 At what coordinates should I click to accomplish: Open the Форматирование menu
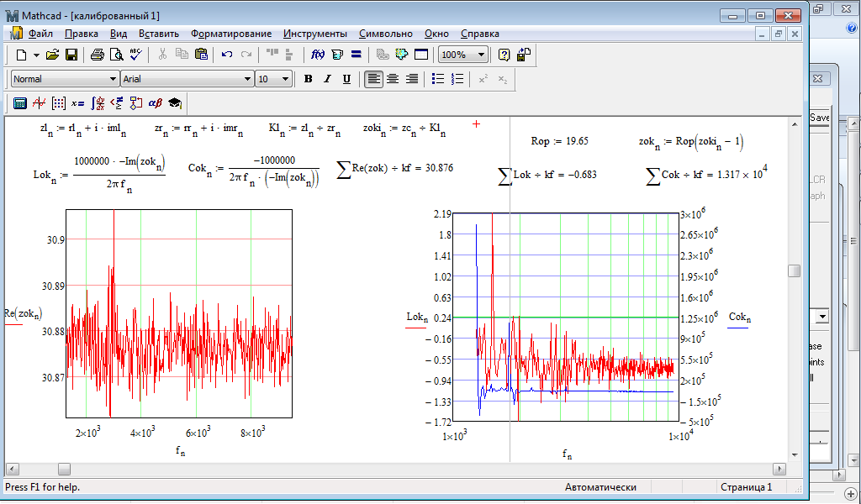click(231, 34)
